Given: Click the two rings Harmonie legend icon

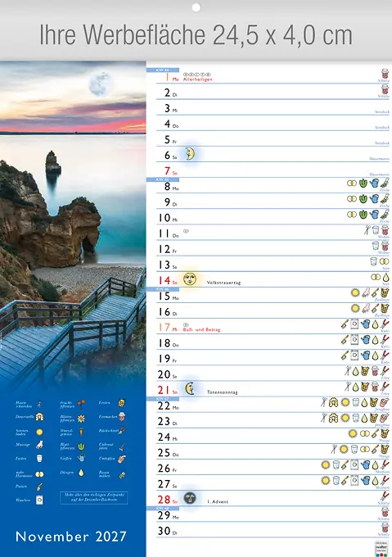Looking at the screenshot, I should (x=39, y=474).
